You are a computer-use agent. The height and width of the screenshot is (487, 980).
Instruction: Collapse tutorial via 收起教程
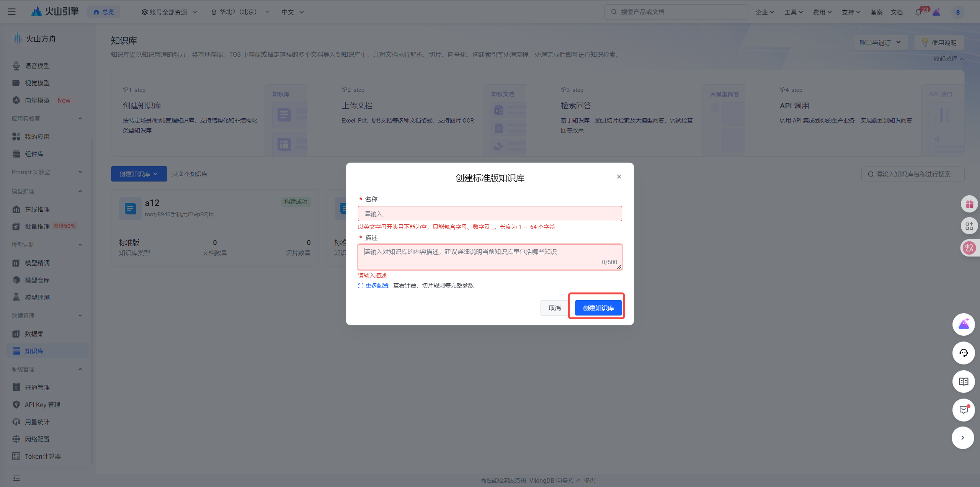pyautogui.click(x=949, y=59)
